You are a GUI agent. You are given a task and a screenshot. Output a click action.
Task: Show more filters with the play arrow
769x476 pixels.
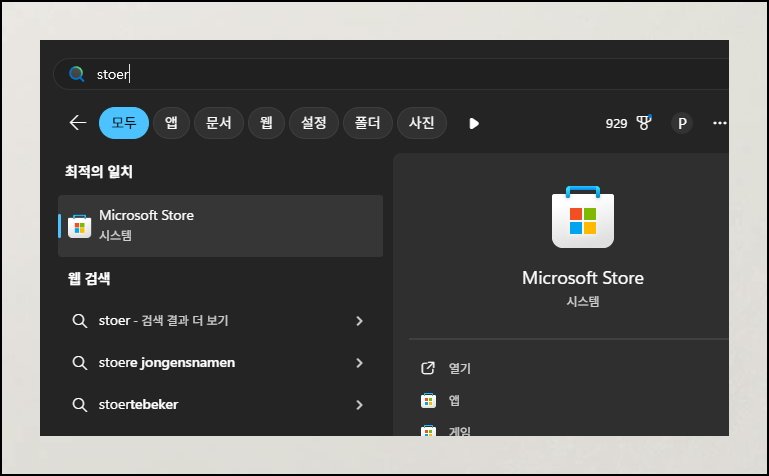tap(474, 123)
